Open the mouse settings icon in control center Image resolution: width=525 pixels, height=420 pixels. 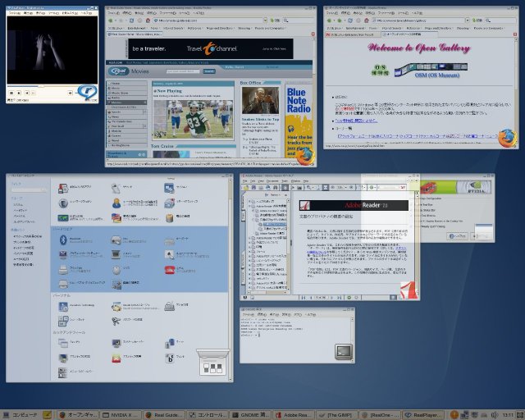(116, 270)
